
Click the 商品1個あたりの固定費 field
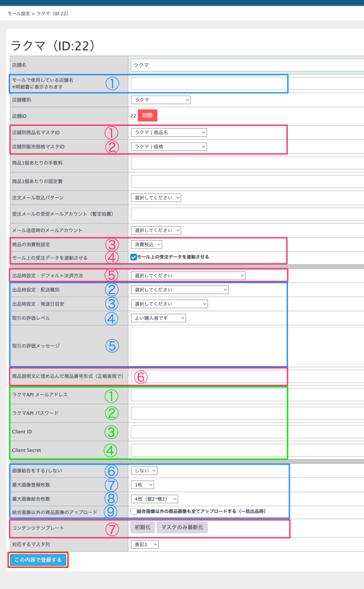tap(247, 181)
